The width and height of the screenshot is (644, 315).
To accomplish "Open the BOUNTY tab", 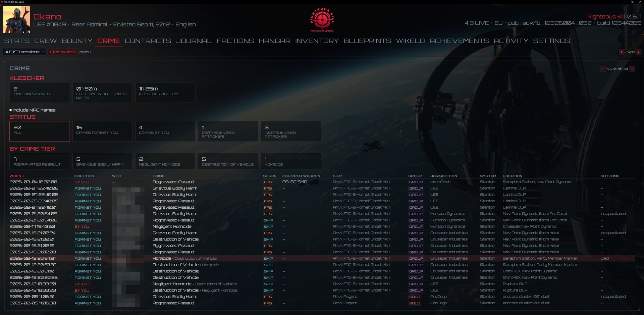I will tap(77, 41).
